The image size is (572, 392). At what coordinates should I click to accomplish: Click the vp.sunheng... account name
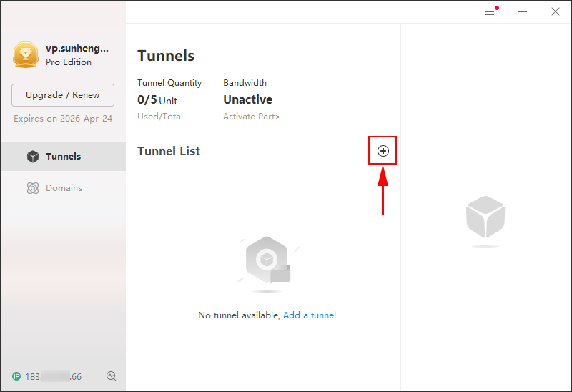click(77, 48)
